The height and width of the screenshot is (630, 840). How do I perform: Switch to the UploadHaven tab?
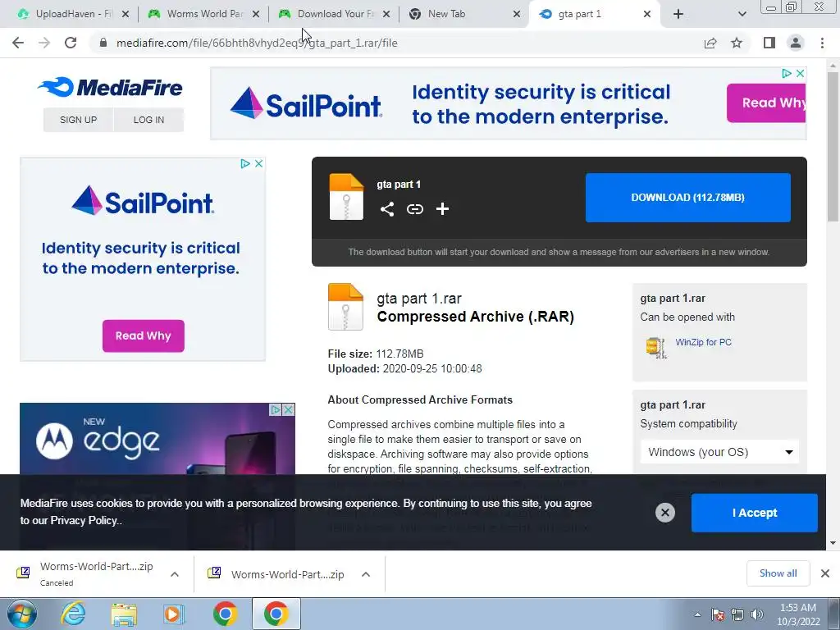(73, 14)
